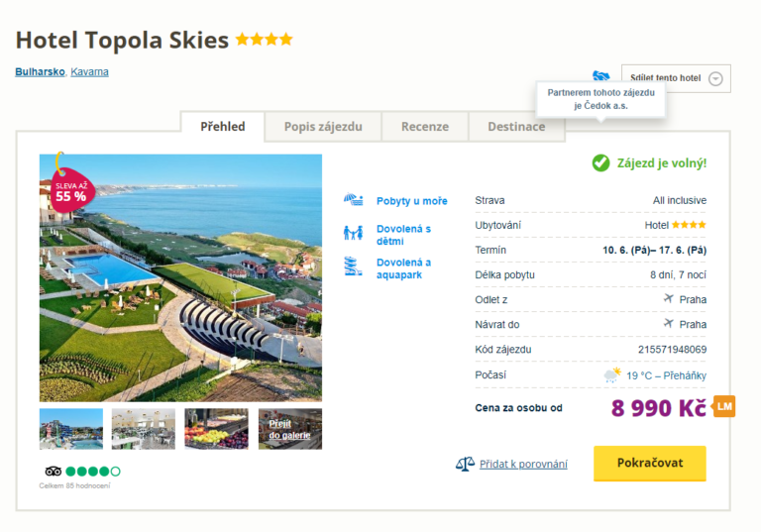
Task: Click the main hotel aerial photo
Action: 180,276
